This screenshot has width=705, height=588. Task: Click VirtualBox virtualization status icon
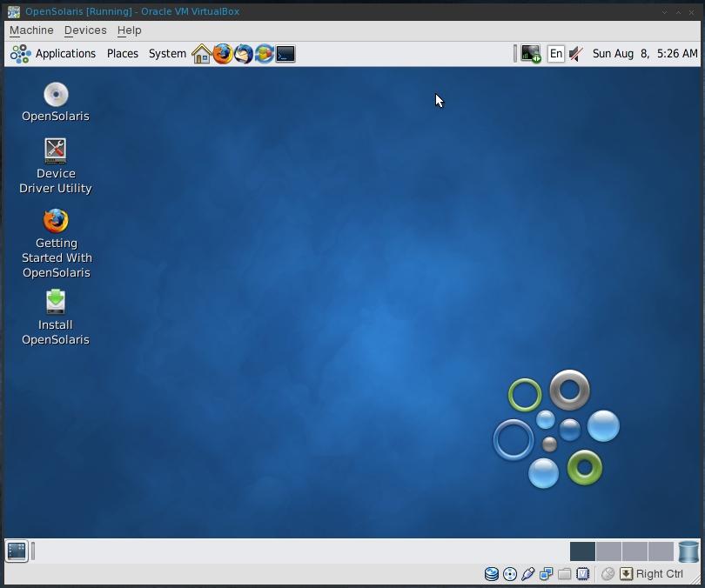click(x=582, y=574)
